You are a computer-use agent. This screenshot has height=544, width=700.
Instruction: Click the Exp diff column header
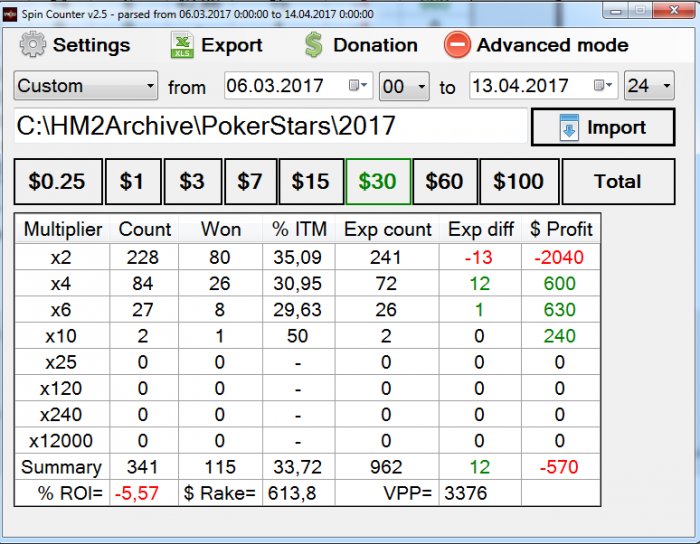point(481,229)
